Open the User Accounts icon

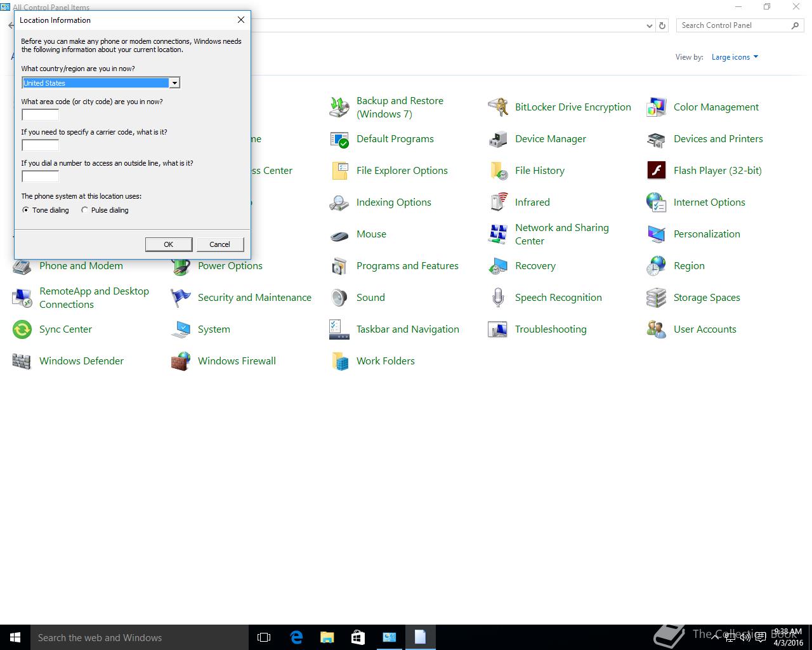click(657, 329)
